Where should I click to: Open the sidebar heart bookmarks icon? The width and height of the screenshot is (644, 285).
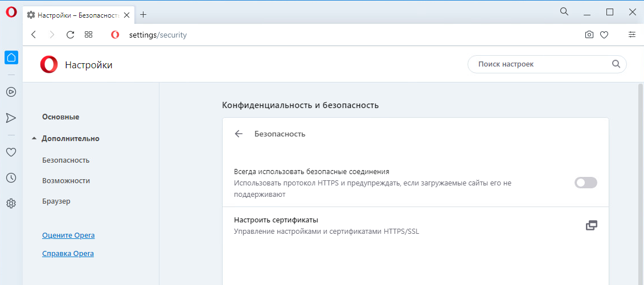tap(11, 152)
